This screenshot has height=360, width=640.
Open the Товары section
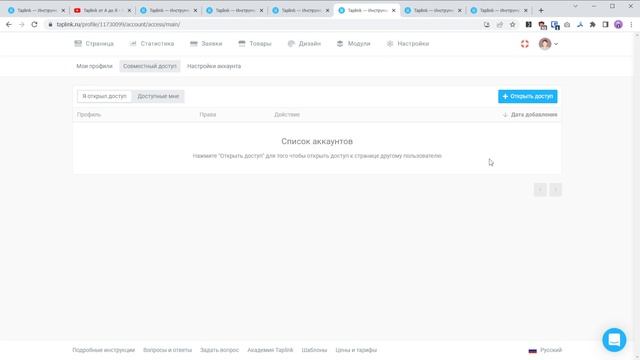(x=255, y=44)
